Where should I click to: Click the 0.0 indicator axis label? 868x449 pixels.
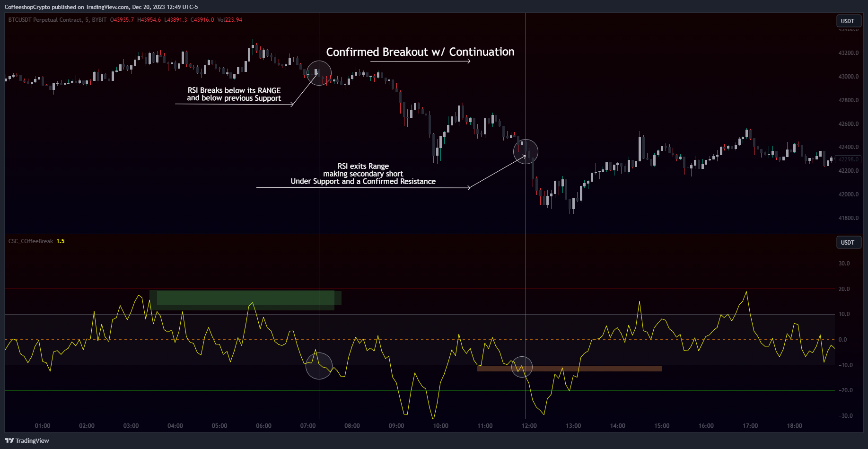coord(843,340)
